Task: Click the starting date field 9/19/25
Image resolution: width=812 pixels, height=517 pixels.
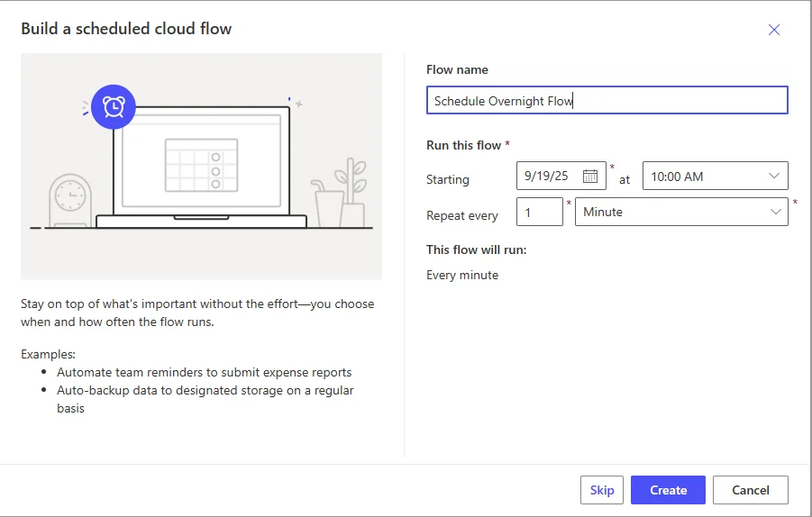Action: coord(561,176)
